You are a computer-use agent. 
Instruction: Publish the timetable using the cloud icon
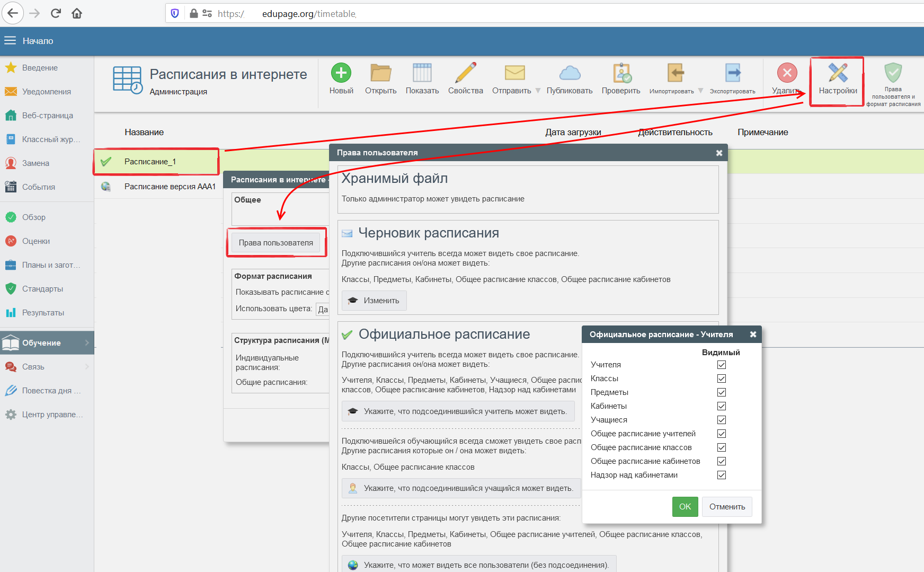(x=570, y=73)
